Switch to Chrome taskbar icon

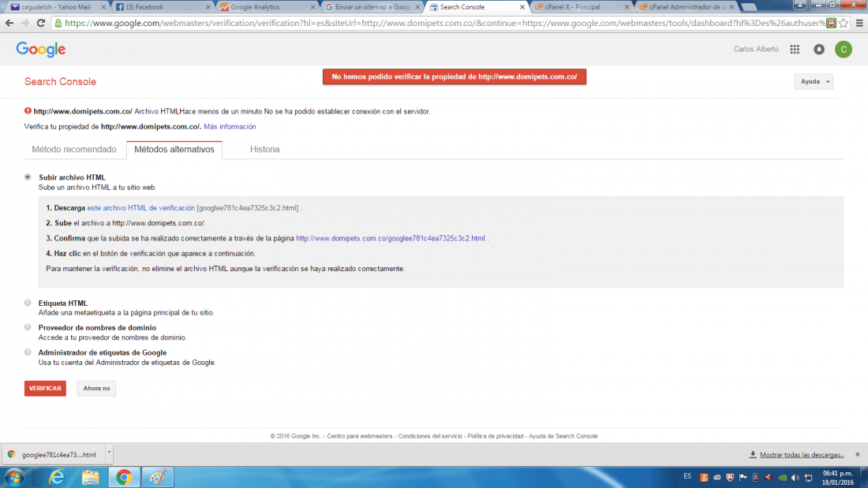pyautogui.click(x=124, y=477)
